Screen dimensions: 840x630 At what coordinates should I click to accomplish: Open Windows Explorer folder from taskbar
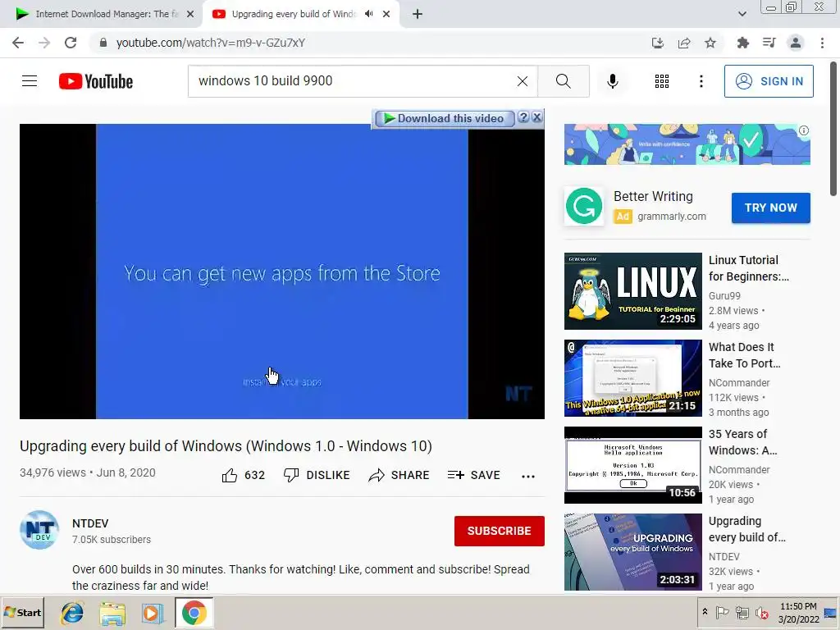click(112, 613)
